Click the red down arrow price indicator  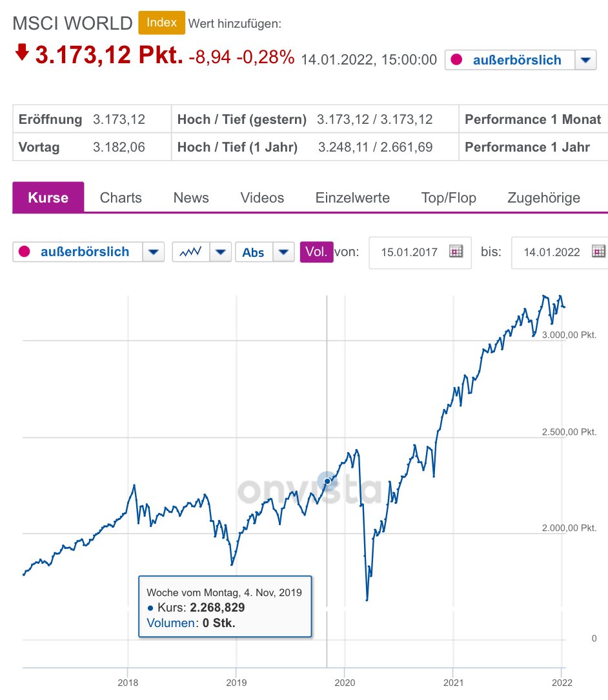pyautogui.click(x=22, y=53)
